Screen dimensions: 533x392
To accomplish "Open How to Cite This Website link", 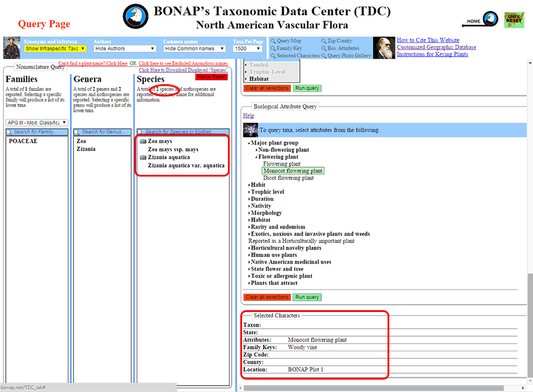I will (428, 40).
